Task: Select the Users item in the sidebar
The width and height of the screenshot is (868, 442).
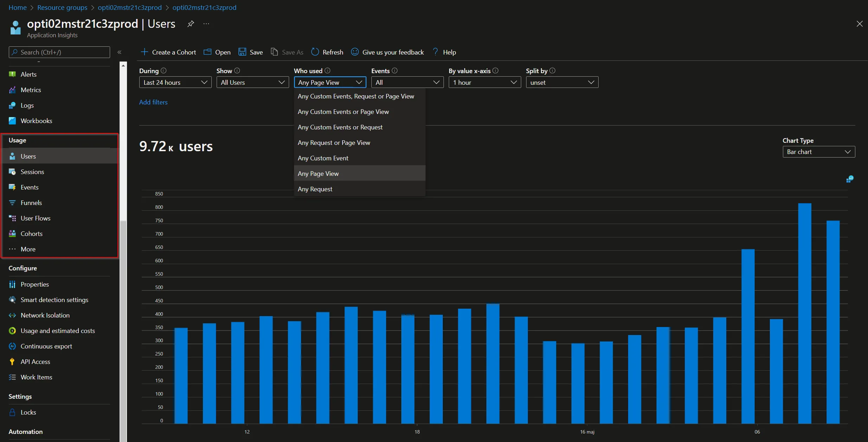Action: pyautogui.click(x=60, y=156)
